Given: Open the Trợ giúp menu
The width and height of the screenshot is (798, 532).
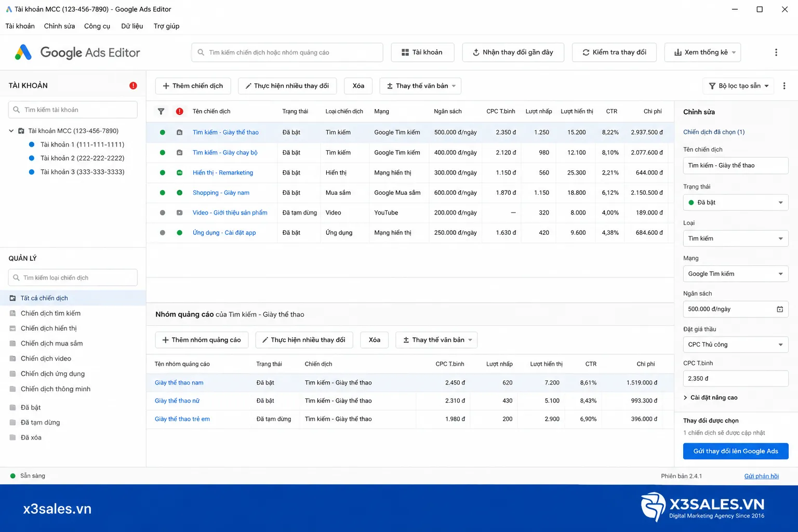Looking at the screenshot, I should pos(166,26).
